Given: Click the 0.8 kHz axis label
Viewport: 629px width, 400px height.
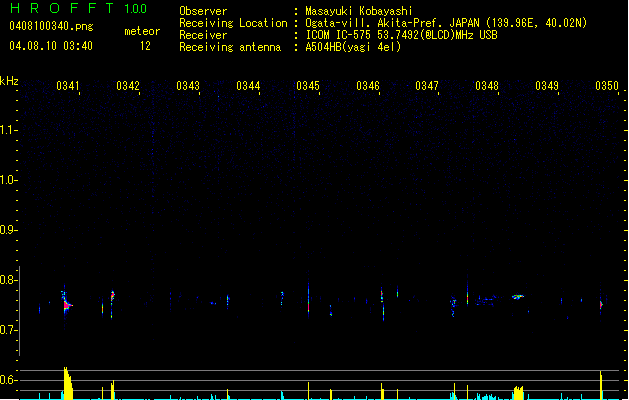Looking at the screenshot, I should point(9,280).
